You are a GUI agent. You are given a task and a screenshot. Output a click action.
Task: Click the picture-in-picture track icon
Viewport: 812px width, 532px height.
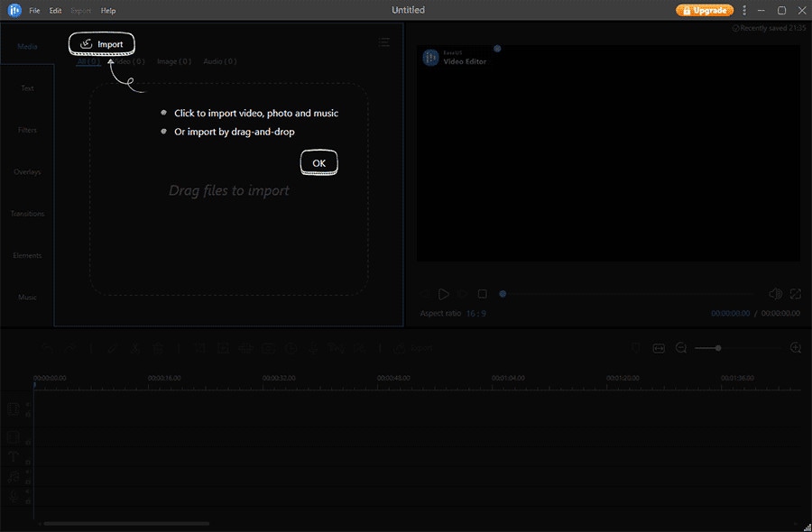[x=14, y=438]
